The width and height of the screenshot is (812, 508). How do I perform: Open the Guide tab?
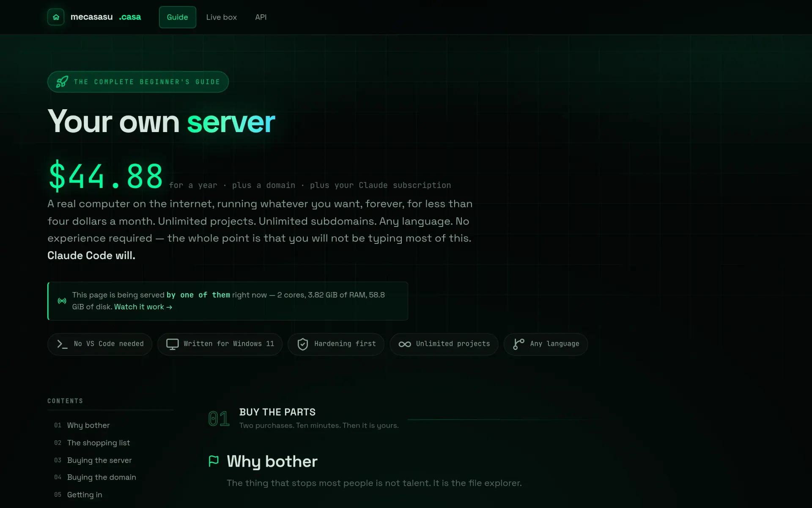pyautogui.click(x=177, y=17)
